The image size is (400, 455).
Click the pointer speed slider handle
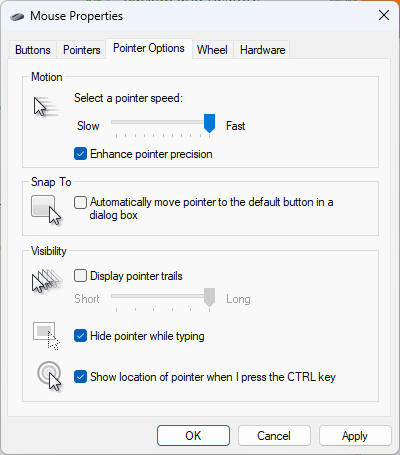coord(209,123)
